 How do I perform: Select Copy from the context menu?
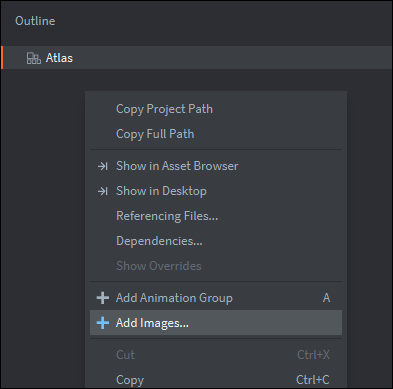point(216,380)
